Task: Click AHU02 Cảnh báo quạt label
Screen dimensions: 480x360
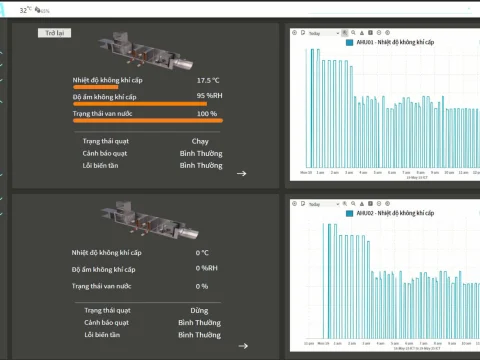Action: [x=106, y=323]
